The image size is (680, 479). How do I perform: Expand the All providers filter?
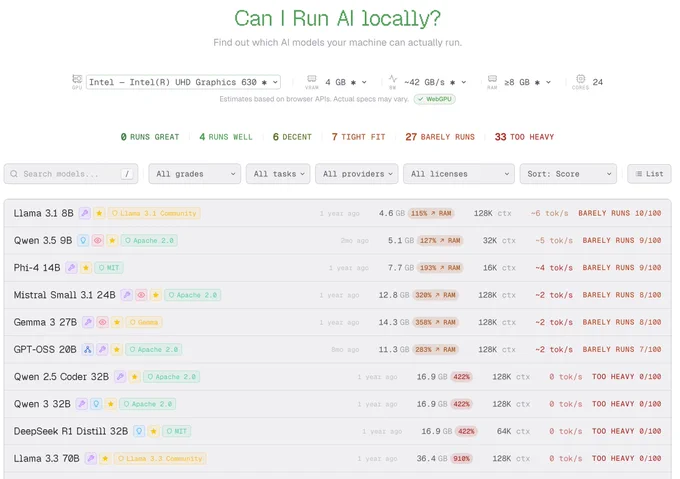point(356,174)
